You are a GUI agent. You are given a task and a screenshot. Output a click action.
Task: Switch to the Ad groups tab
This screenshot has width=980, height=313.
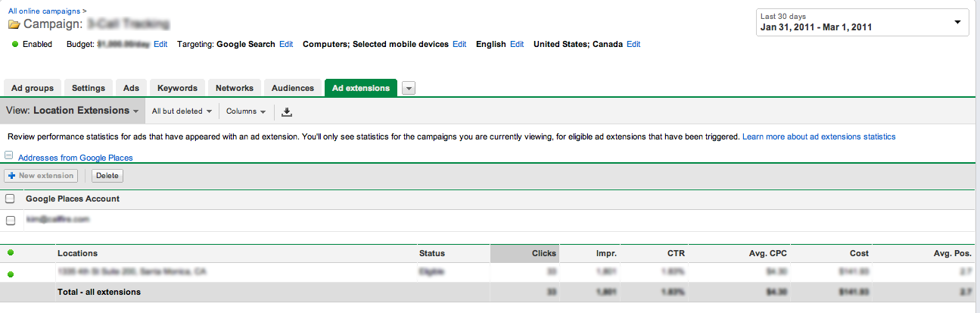pos(33,88)
